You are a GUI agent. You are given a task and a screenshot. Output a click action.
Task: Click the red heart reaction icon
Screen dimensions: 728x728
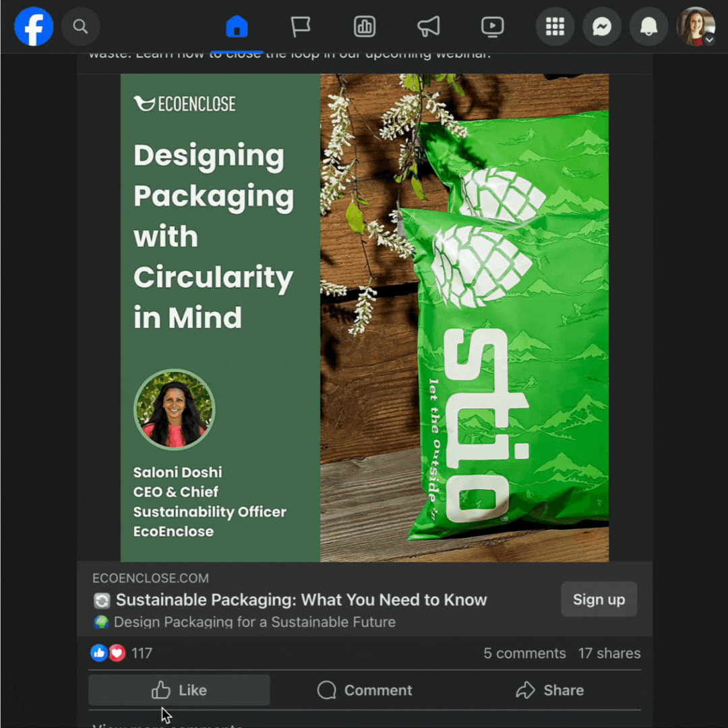click(x=117, y=653)
